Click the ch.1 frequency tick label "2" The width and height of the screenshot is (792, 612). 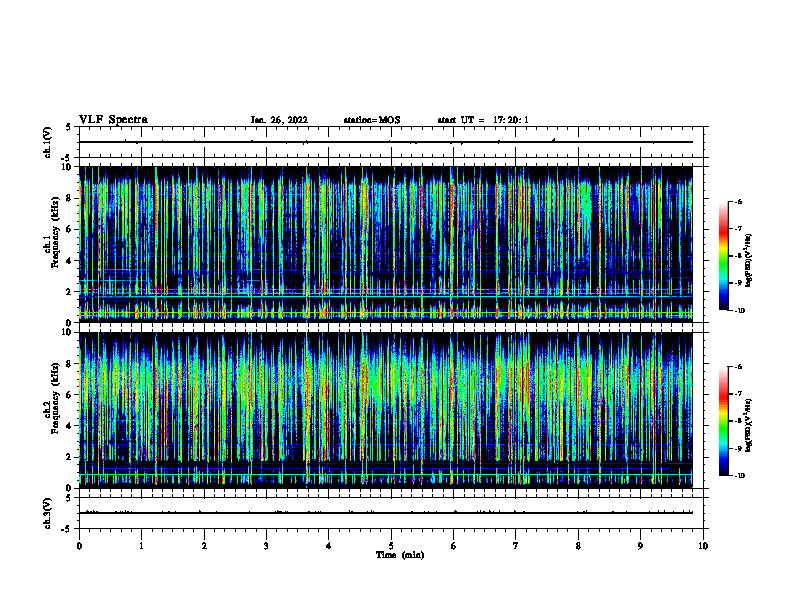coord(70,292)
